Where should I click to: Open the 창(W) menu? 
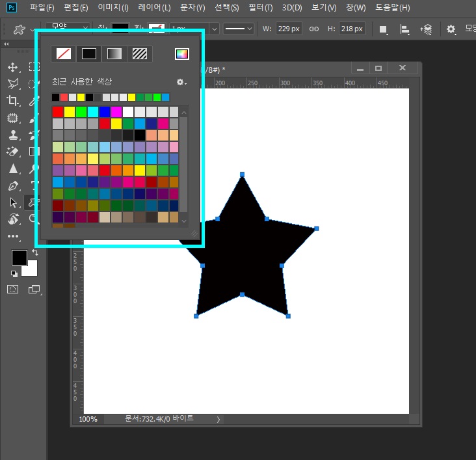(356, 7)
